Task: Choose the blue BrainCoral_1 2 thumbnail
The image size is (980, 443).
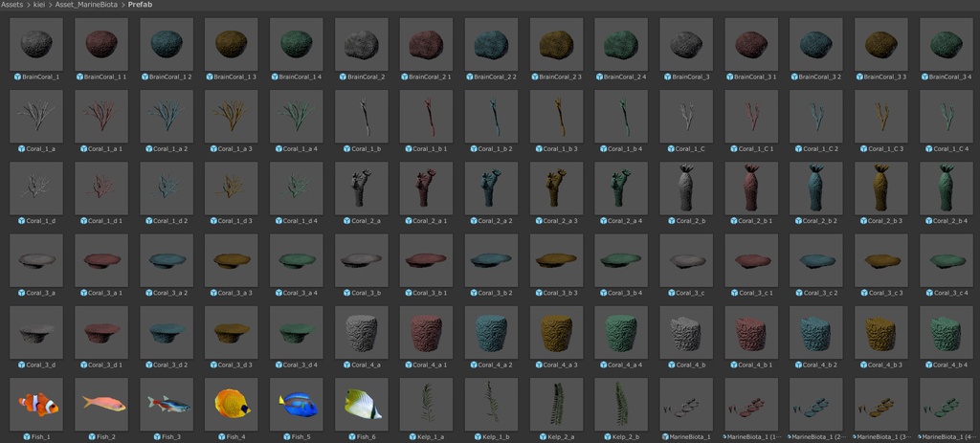Action: click(167, 44)
